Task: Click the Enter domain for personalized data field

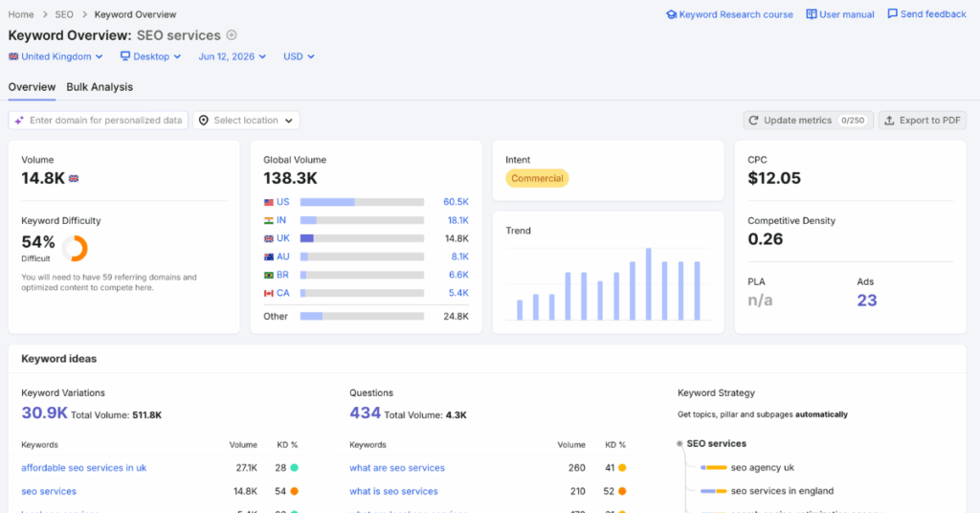Action: [x=99, y=120]
